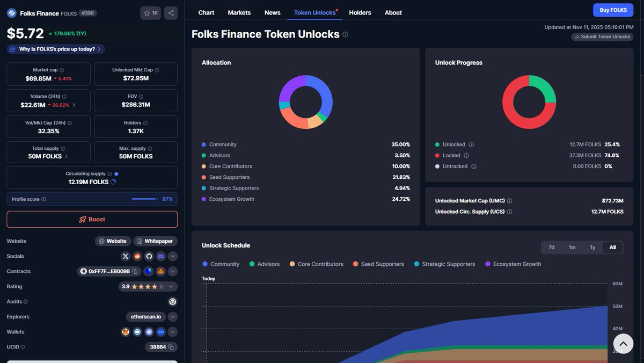Screen dimensions: 644x363
Task: Click the Buy FOLKS button
Action: coord(613,10)
